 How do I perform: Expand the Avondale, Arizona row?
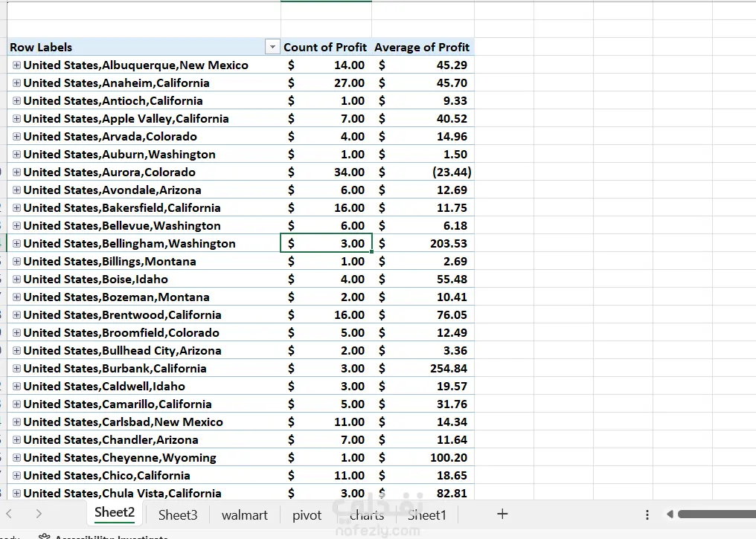(x=16, y=190)
